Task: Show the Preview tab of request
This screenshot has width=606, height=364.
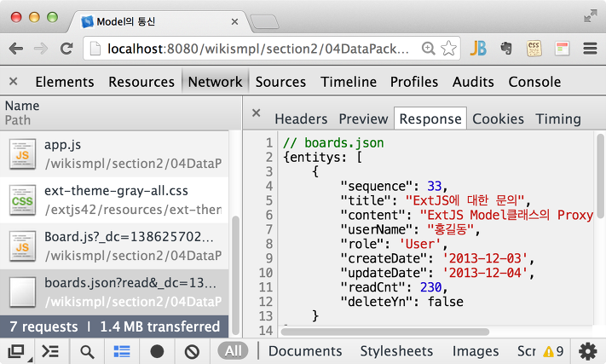Action: pyautogui.click(x=363, y=118)
